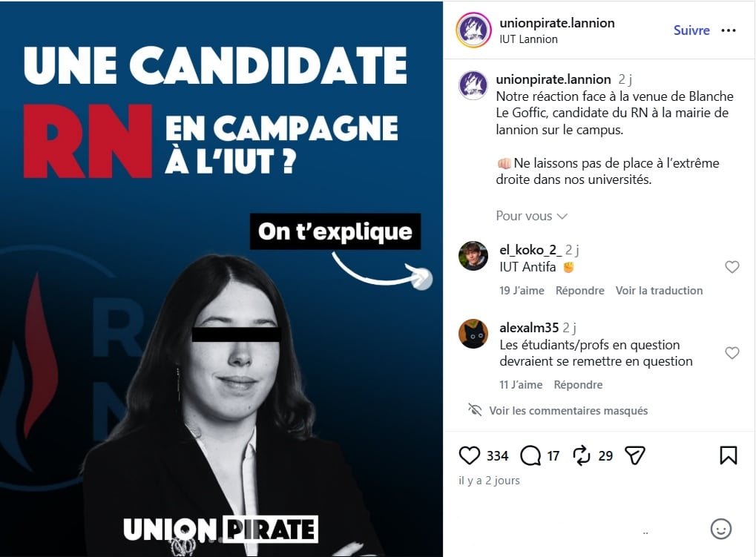Open IUT Lannion location link
The image size is (756, 557).
point(528,39)
